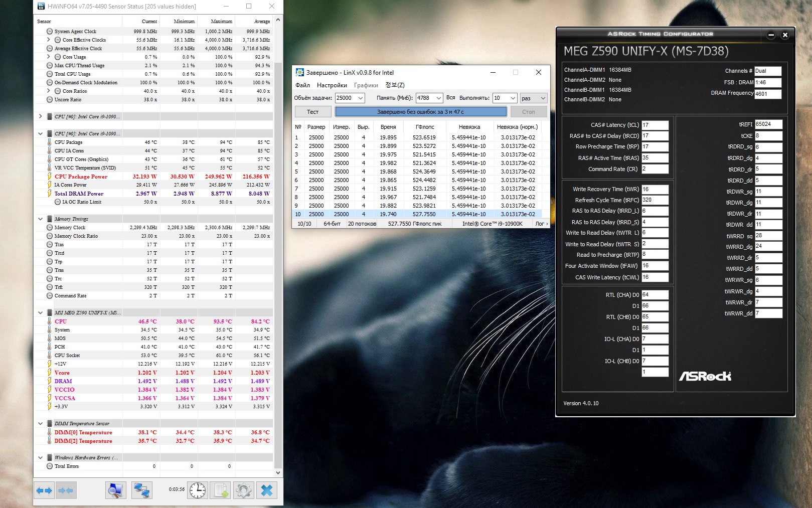Click HWiNFO scrollbar down arrow
This screenshot has width=812, height=508.
[x=278, y=473]
